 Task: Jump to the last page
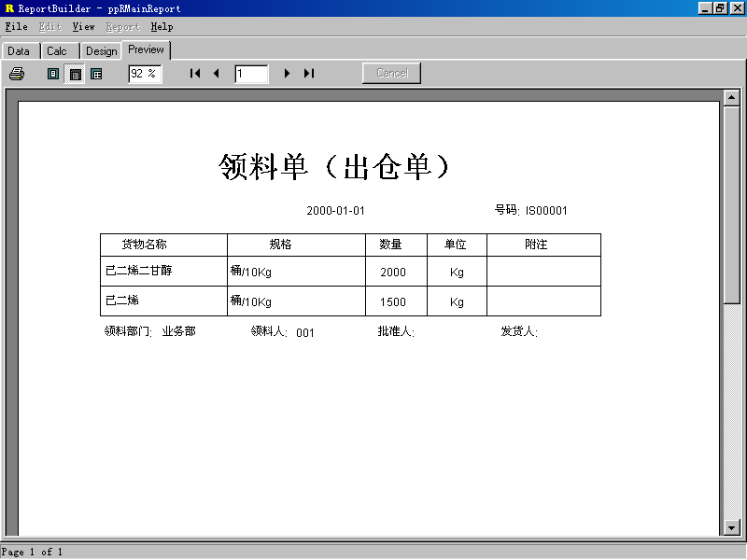[309, 74]
